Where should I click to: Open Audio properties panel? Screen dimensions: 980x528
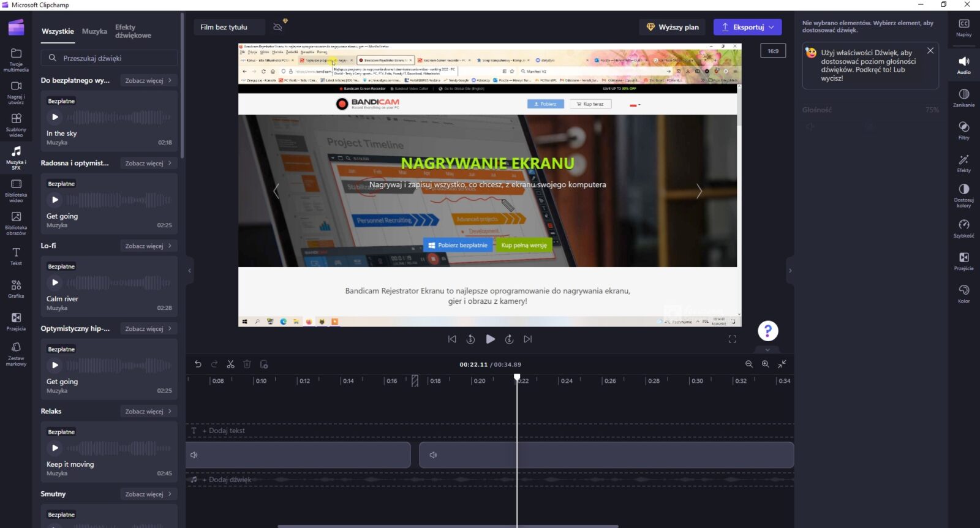click(963, 65)
